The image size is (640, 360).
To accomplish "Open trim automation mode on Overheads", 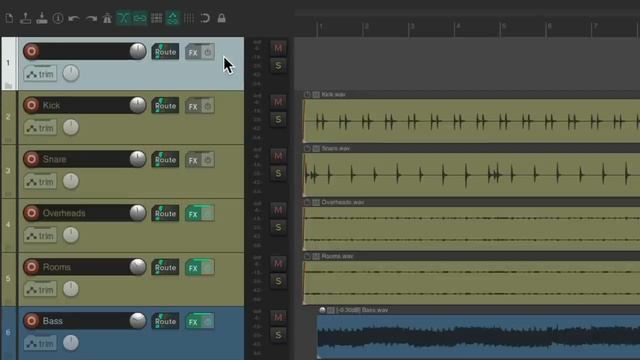I will point(40,236).
